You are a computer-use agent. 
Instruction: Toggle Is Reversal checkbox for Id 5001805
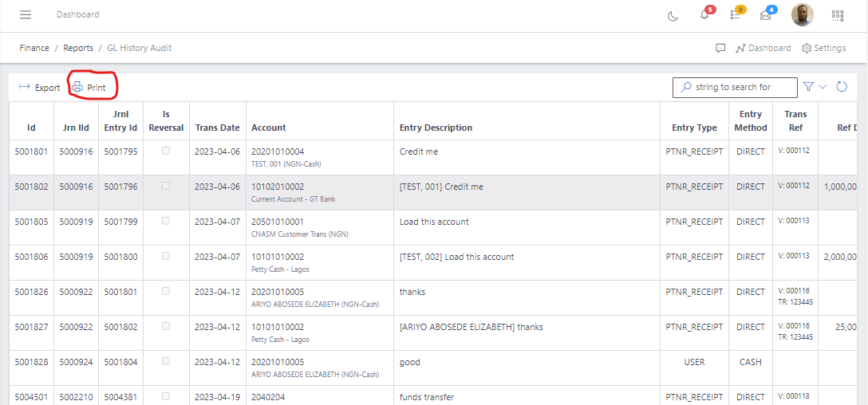pyautogui.click(x=165, y=222)
